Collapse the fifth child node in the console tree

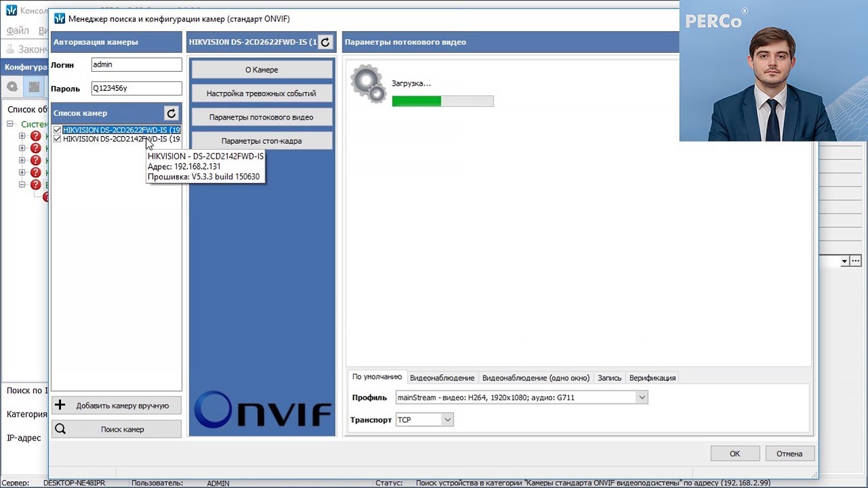[x=22, y=185]
